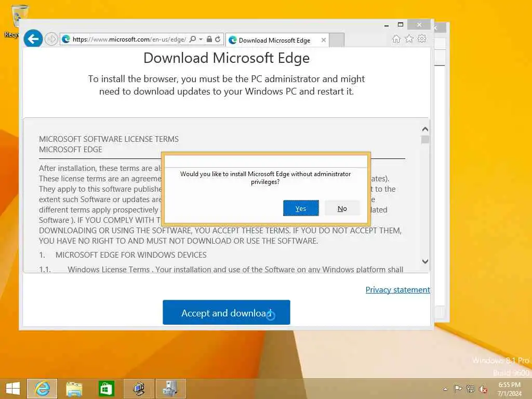Click Accept and download button
Screen dimensions: 532x399
click(x=227, y=312)
